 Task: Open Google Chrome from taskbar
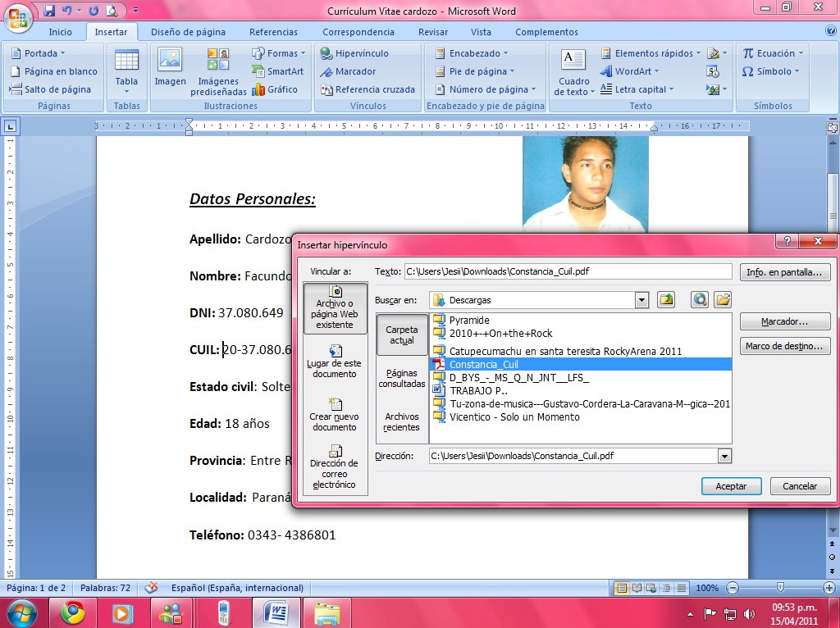(73, 613)
